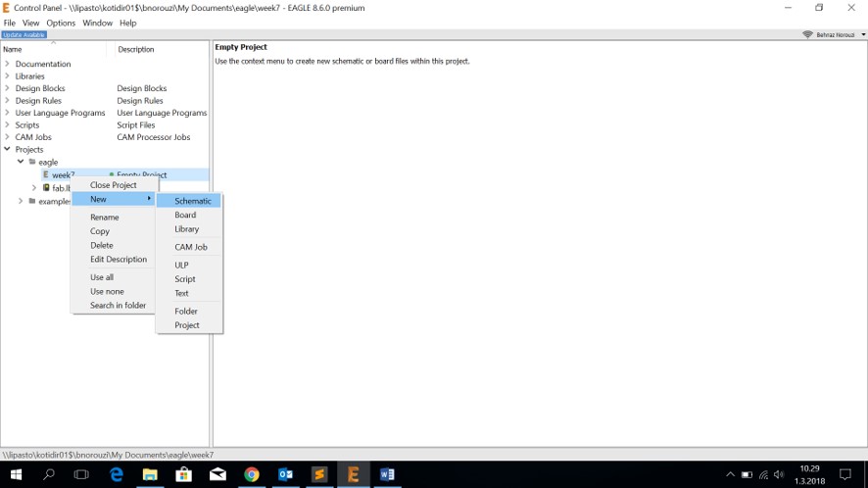The image size is (868, 488).
Task: Open Microsoft Edge from the taskbar
Action: click(117, 474)
